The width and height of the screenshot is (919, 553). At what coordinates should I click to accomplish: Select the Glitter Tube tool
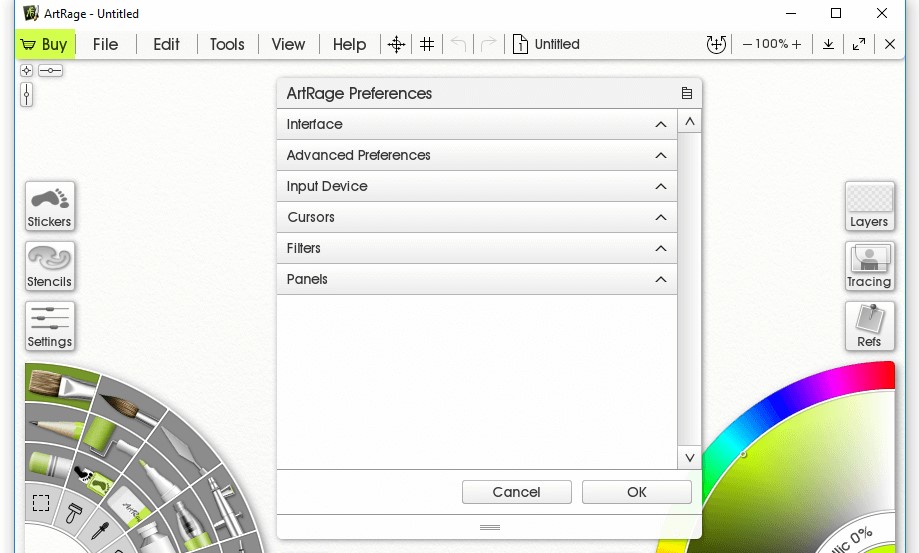(x=190, y=527)
